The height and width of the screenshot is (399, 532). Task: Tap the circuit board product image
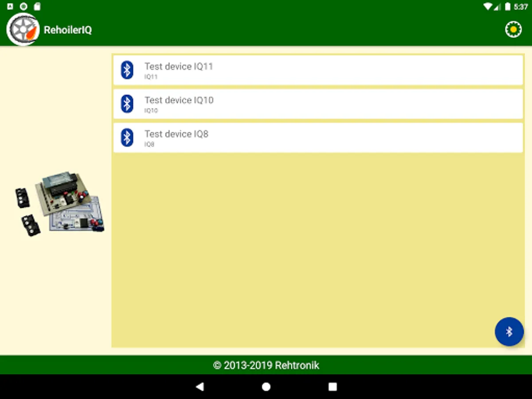click(x=60, y=203)
